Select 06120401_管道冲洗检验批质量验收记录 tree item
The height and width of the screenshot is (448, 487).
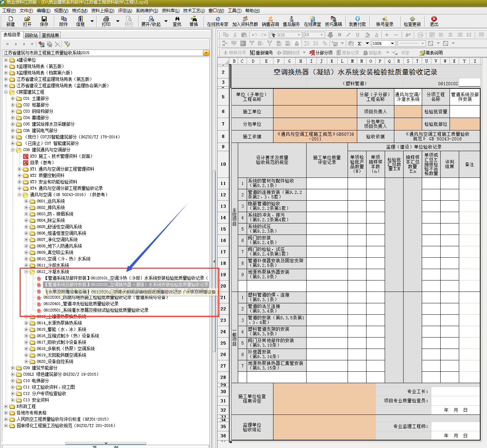[x=81, y=304]
